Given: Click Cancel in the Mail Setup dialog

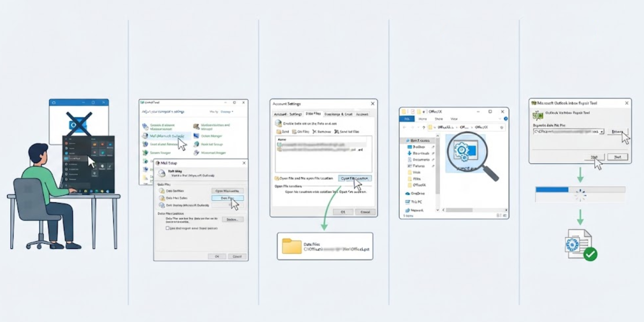Looking at the screenshot, I should coord(237,256).
